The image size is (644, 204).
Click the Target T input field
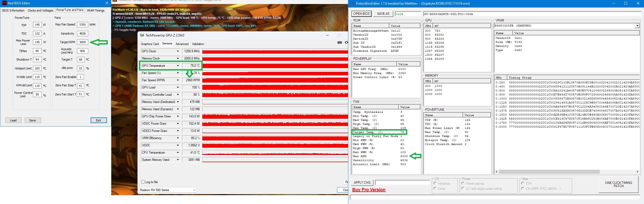pyautogui.click(x=81, y=60)
